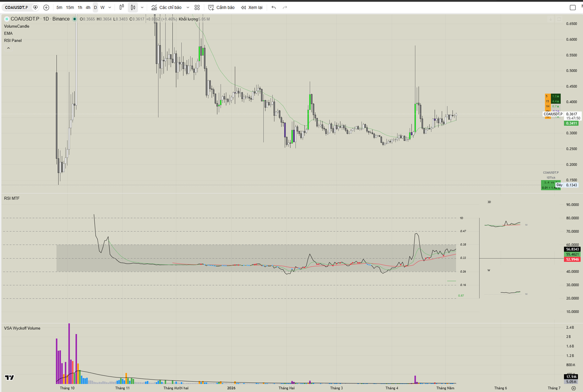Click the green 55.4621 RSI label
Viewport: 583px width, 392px height.
(x=573, y=254)
